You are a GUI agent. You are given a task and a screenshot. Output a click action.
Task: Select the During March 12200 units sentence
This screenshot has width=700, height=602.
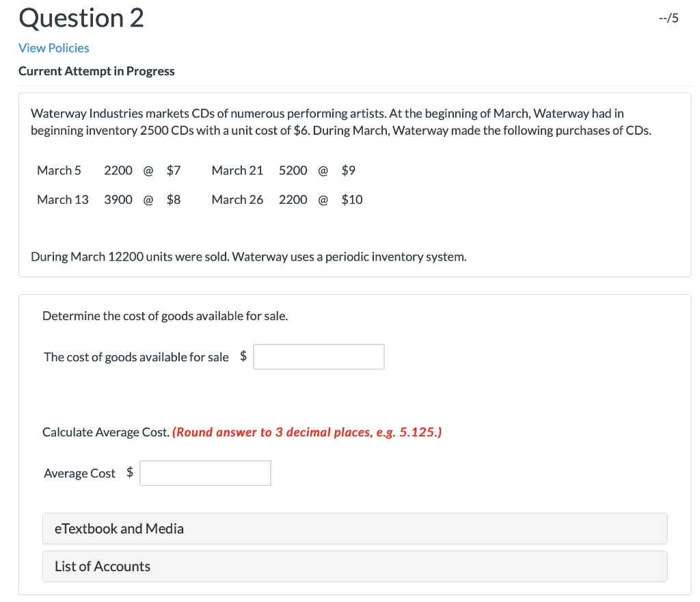pos(248,257)
